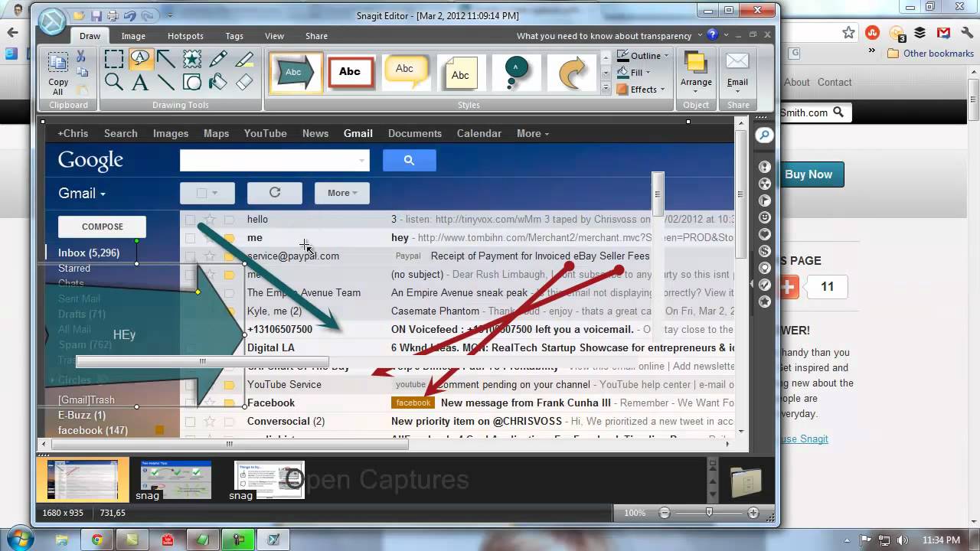Choose the teal arrow Abc style
980x551 pixels.
coord(296,73)
